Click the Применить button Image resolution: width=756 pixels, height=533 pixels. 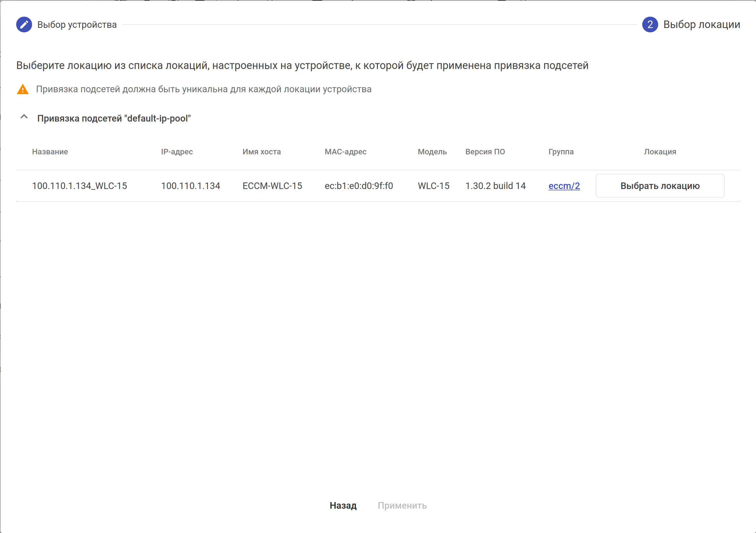pos(402,505)
